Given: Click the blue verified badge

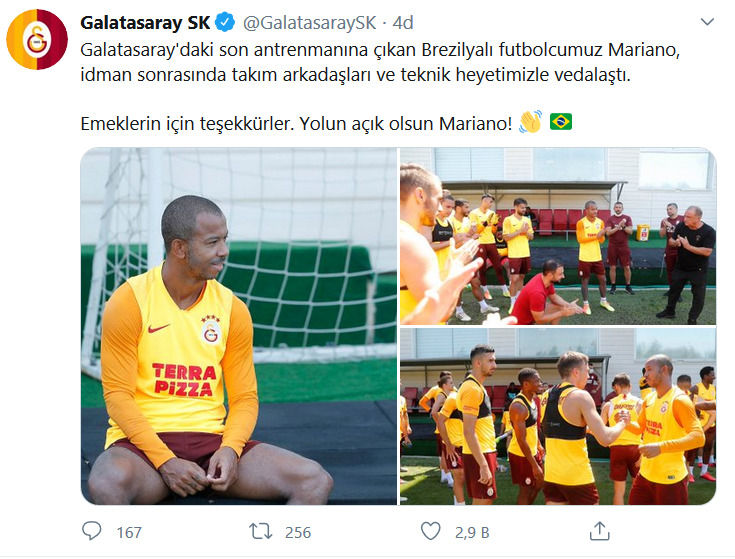Looking at the screenshot, I should [x=225, y=22].
